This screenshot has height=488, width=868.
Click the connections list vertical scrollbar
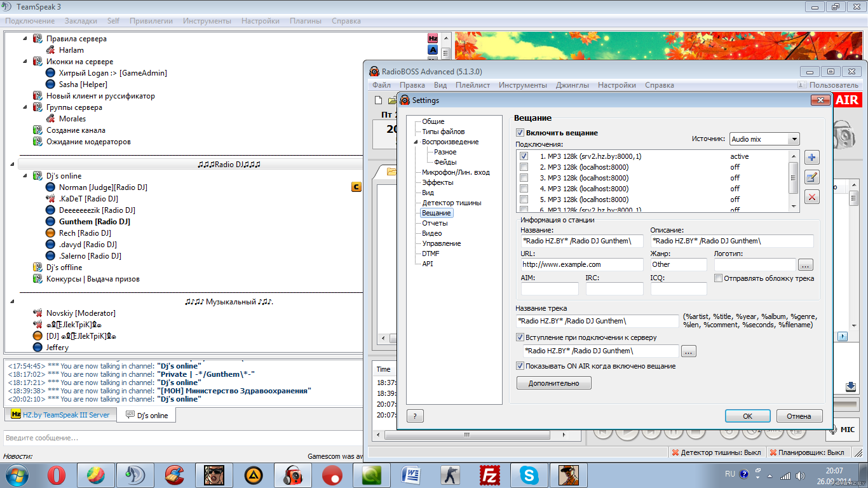794,182
